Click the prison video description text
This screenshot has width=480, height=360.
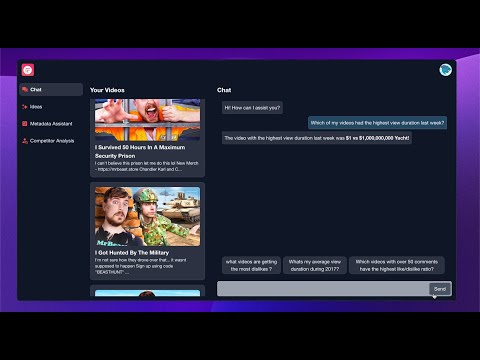(147, 166)
